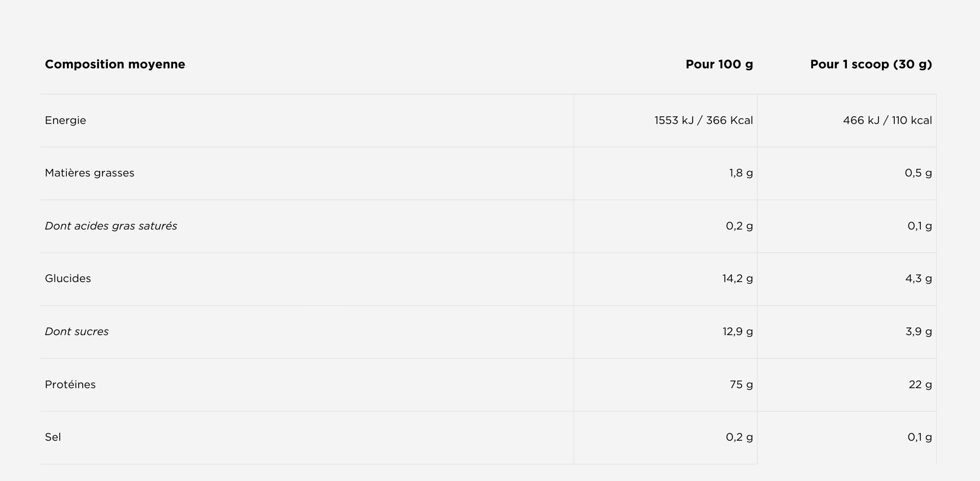Click the '466 kJ / 110 kcal' value
Viewport: 980px width, 481px height.
coord(887,120)
